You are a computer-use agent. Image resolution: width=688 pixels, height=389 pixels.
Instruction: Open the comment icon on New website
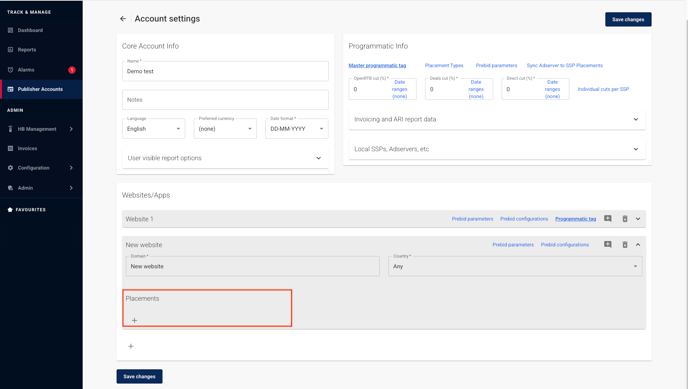(608, 244)
